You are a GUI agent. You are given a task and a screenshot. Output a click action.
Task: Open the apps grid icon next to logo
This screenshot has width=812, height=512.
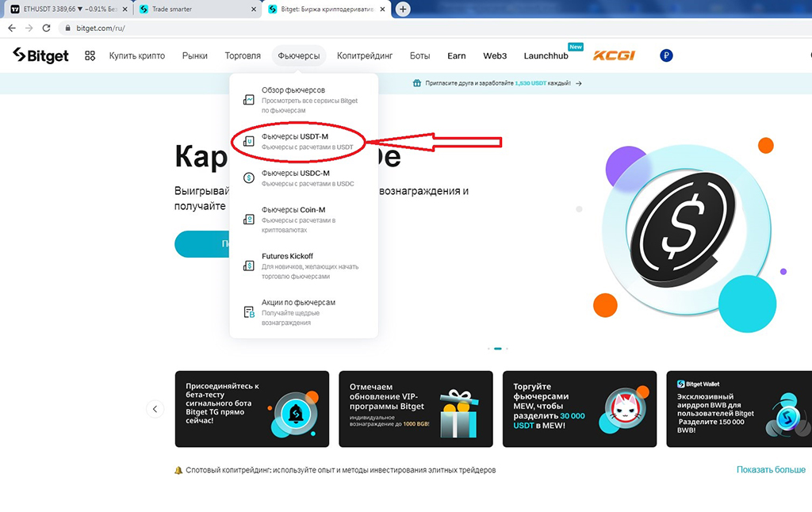[90, 55]
